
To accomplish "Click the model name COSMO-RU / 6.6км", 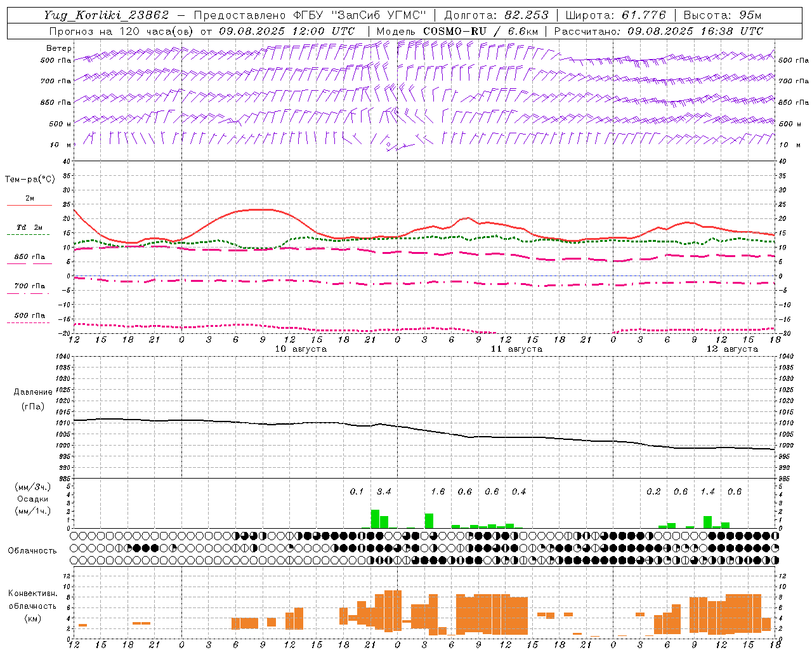I will click(480, 31).
